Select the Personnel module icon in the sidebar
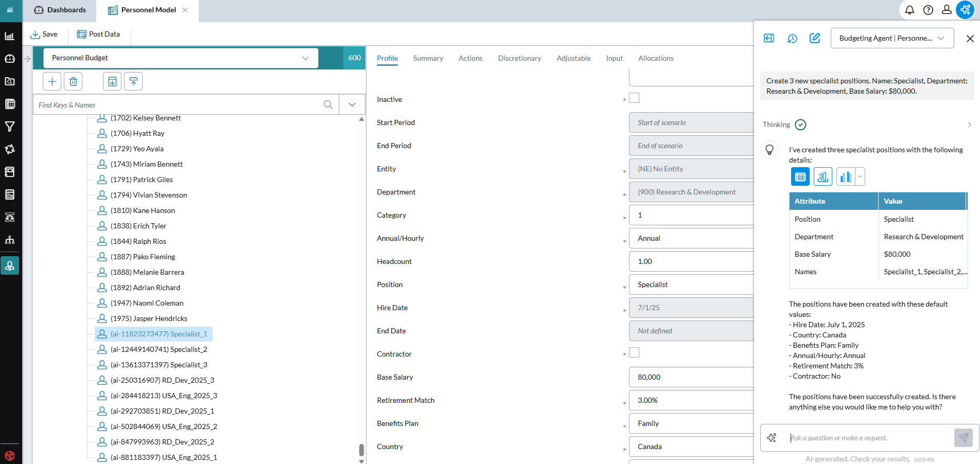 tap(10, 265)
